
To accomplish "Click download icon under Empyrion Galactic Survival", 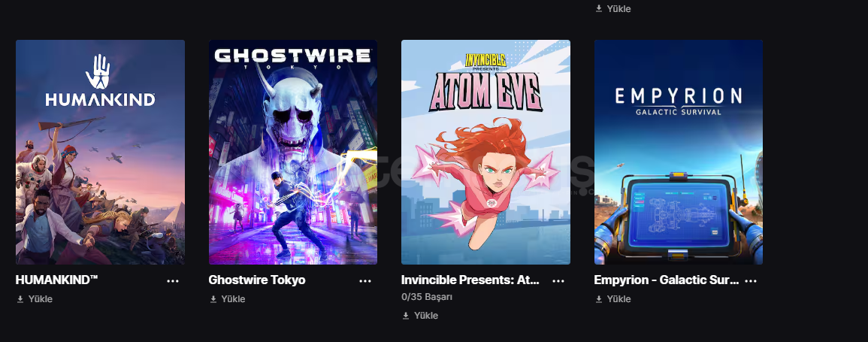I will click(x=598, y=299).
